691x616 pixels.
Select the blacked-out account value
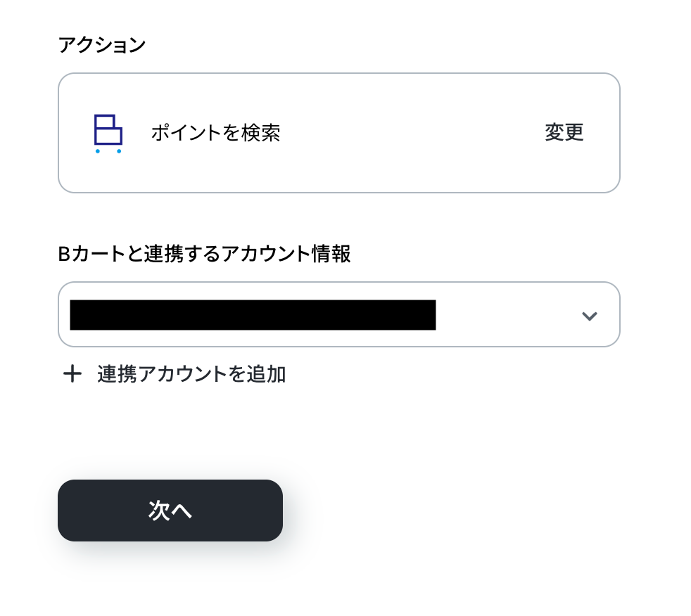[253, 314]
